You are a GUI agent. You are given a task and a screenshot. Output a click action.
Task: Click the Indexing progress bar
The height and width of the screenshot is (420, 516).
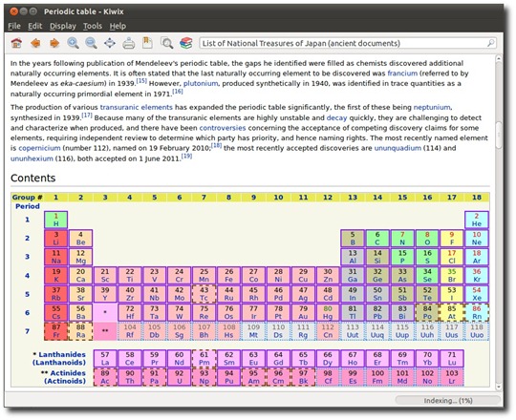click(448, 401)
